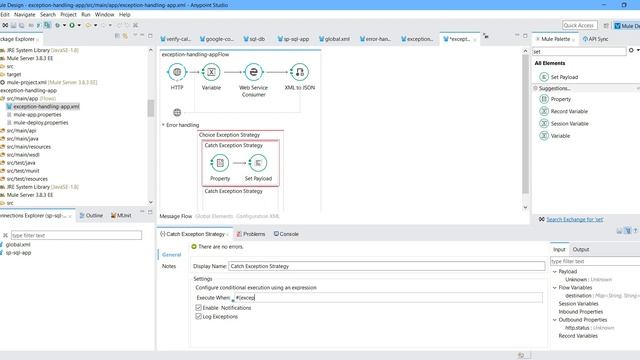Switch to the google-co... editor tab
The width and height of the screenshot is (640, 360).
coord(216,39)
